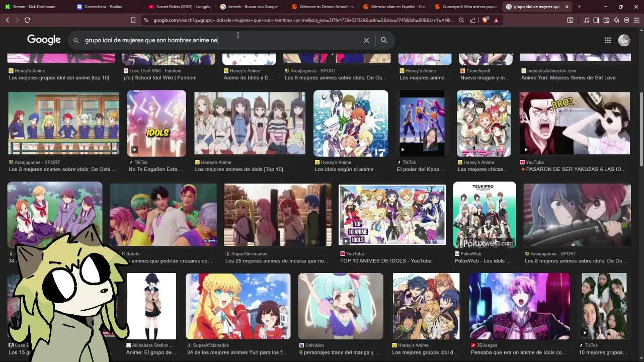The height and width of the screenshot is (362, 644).
Task: Select the schoolgirls in classroom windows thumbnail
Action: point(63,123)
